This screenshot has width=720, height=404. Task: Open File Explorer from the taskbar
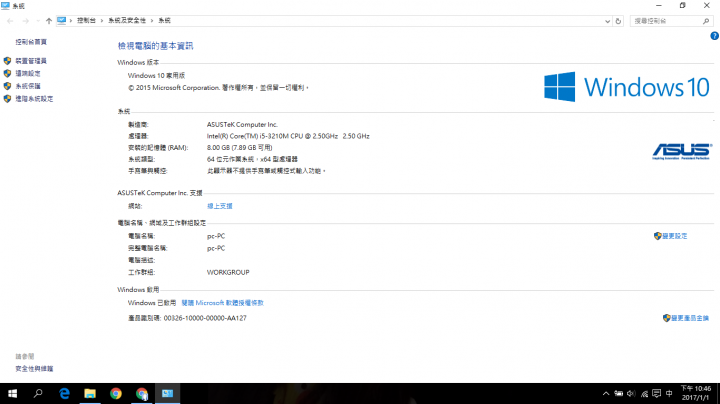pos(90,393)
